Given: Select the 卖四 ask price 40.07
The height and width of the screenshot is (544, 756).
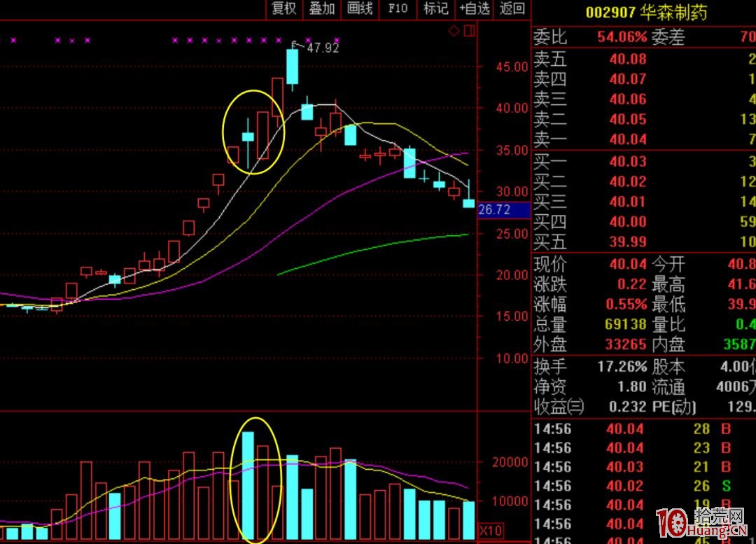Looking at the screenshot, I should tap(627, 79).
